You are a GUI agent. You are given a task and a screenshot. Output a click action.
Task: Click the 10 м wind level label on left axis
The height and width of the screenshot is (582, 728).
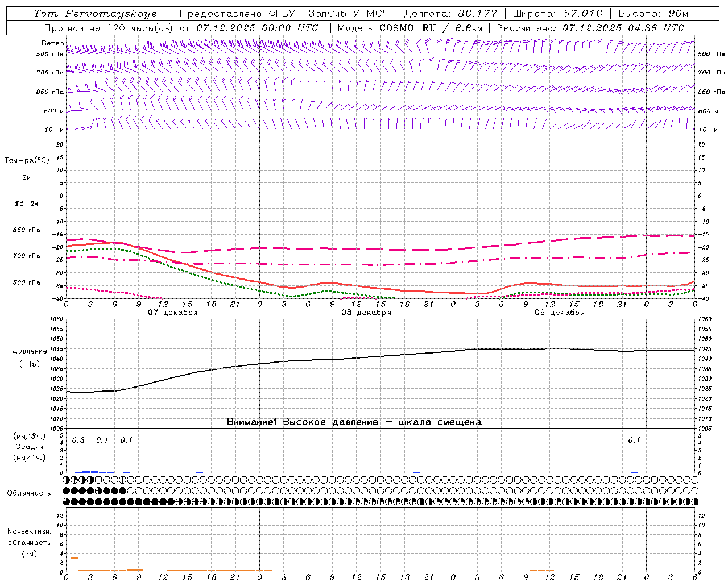tap(54, 130)
